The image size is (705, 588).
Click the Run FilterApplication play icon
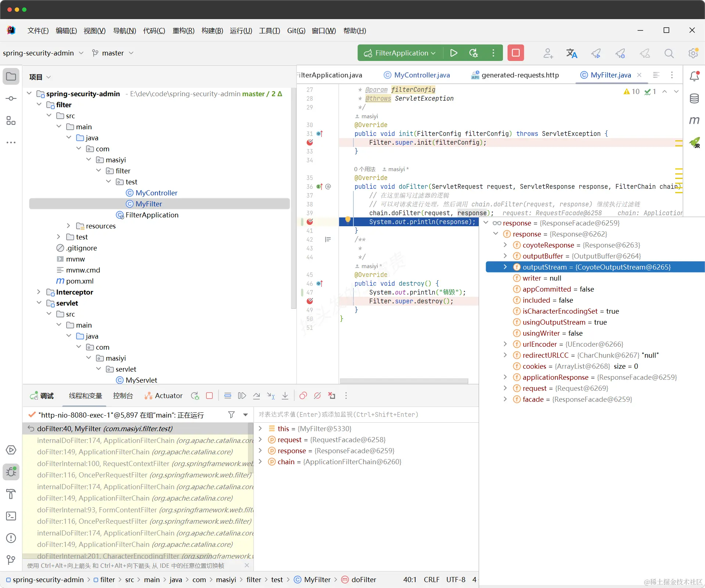[x=454, y=53]
